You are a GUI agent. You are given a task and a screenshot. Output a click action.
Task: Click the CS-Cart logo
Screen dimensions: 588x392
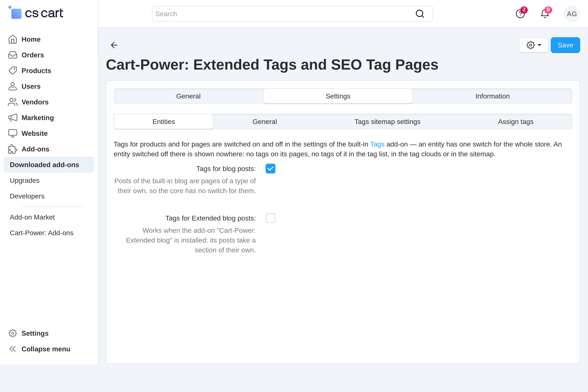[x=36, y=12]
